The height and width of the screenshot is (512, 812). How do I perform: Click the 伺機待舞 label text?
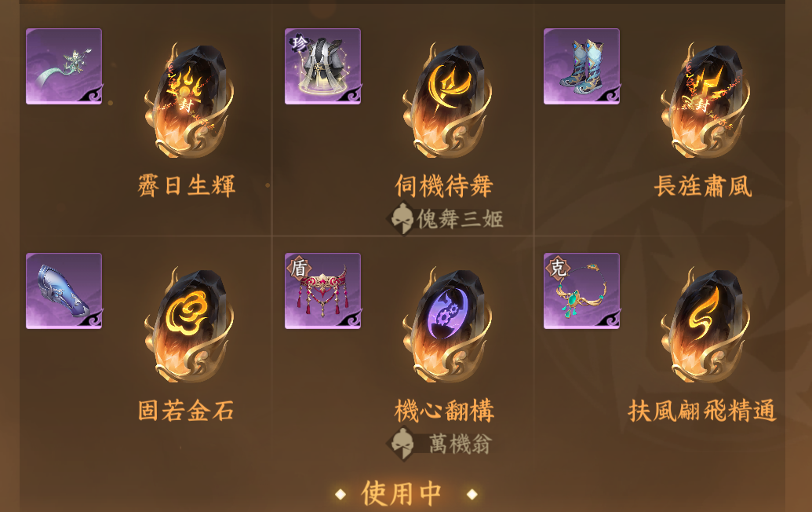(444, 185)
